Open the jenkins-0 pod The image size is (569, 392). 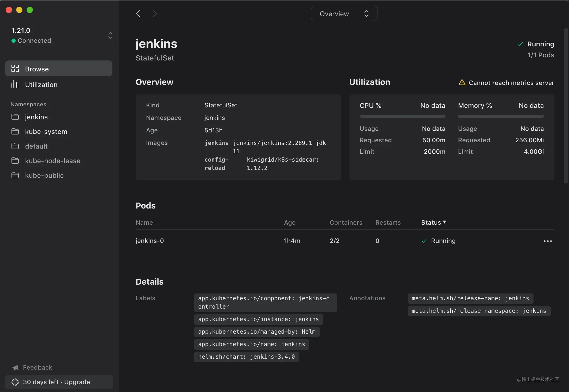click(150, 241)
